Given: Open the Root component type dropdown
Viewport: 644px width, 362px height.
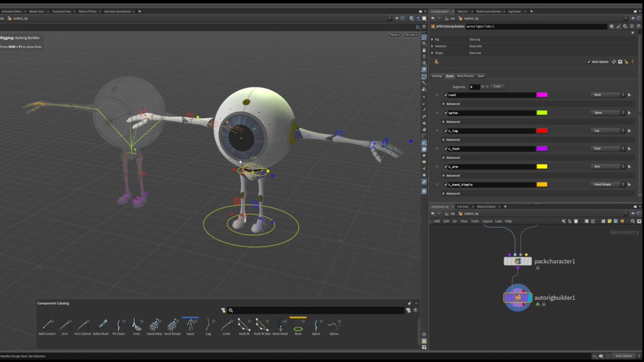Looking at the screenshot, I should [x=608, y=95].
